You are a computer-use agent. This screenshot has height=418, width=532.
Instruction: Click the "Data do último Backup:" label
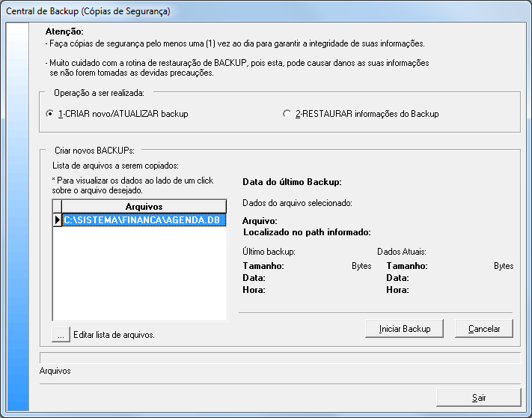[292, 182]
